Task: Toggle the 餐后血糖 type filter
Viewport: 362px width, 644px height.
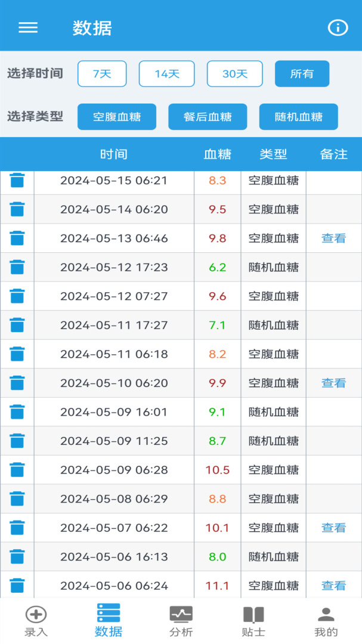Action: coord(208,116)
